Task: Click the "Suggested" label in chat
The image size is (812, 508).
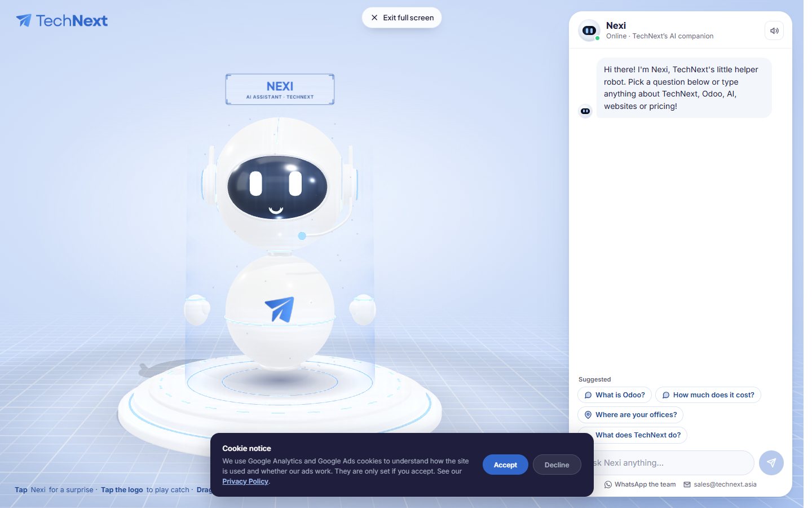Action: pyautogui.click(x=594, y=379)
